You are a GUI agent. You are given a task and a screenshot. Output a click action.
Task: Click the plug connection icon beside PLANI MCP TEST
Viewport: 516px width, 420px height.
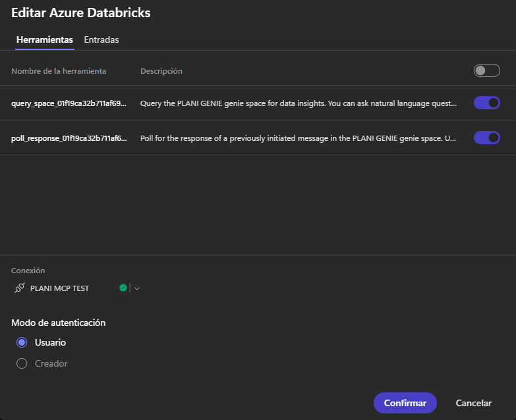[19, 288]
